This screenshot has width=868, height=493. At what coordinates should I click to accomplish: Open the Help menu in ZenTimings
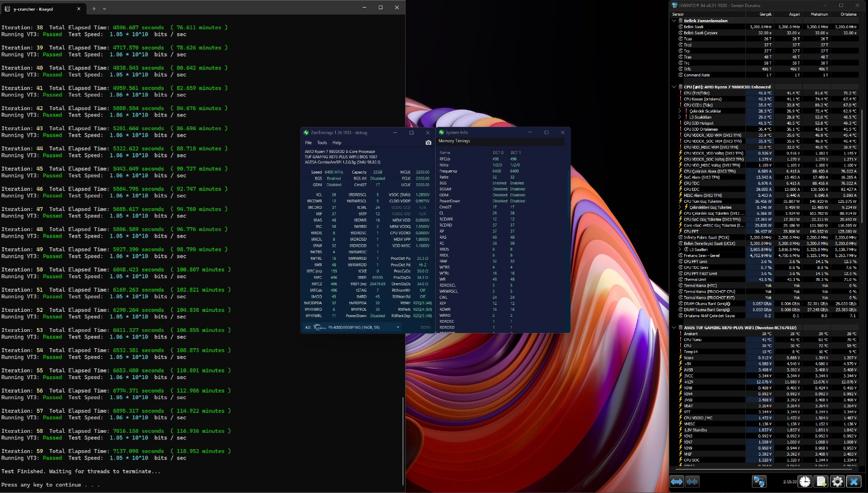click(337, 143)
